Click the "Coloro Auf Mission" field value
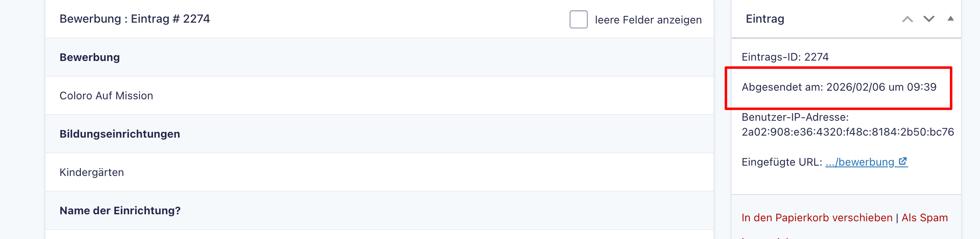This screenshot has width=980, height=239. (x=106, y=96)
